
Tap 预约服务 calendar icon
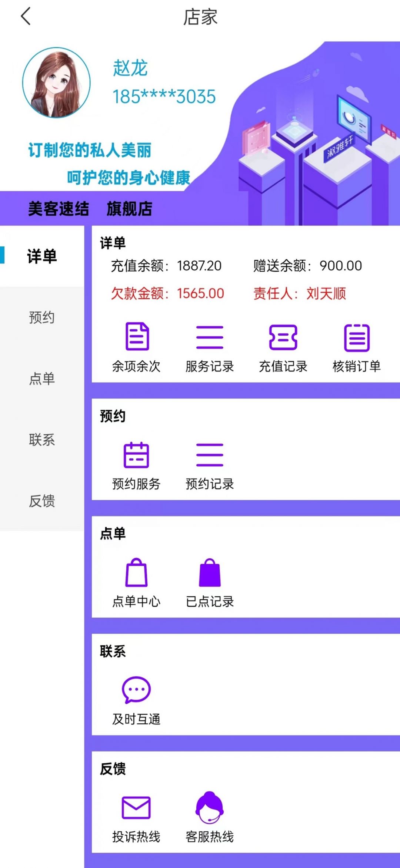136,455
